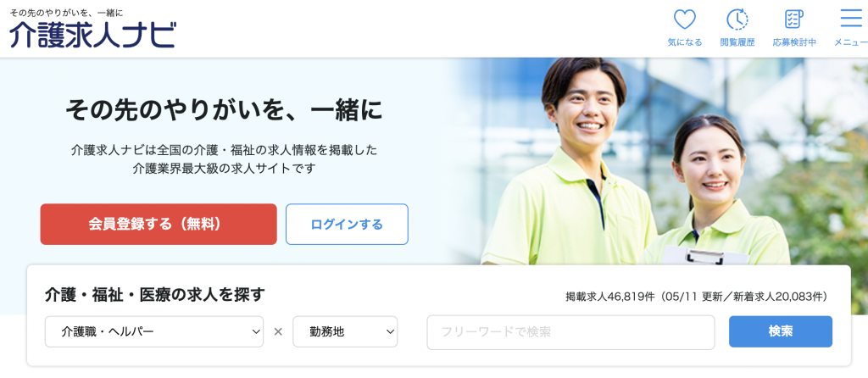Screen dimensions: 868x378
Task: Open the 勤務地 location dropdown
Action: coord(345,331)
